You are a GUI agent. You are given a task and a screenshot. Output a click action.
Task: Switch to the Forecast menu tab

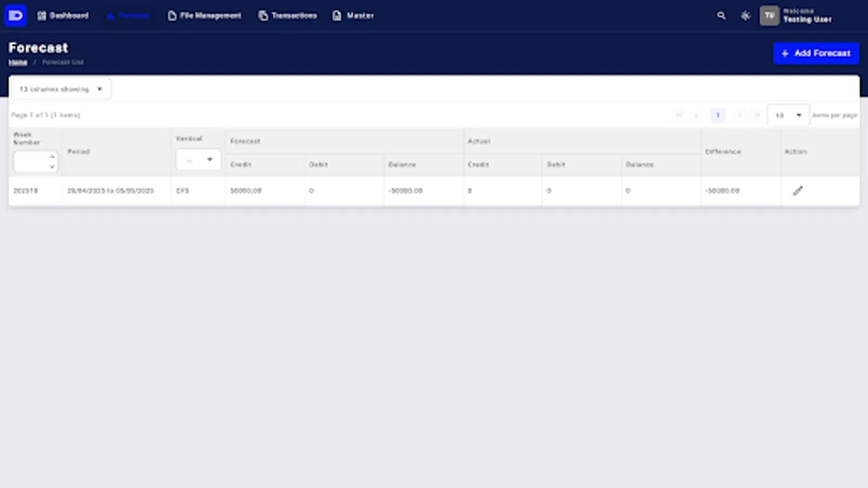128,16
